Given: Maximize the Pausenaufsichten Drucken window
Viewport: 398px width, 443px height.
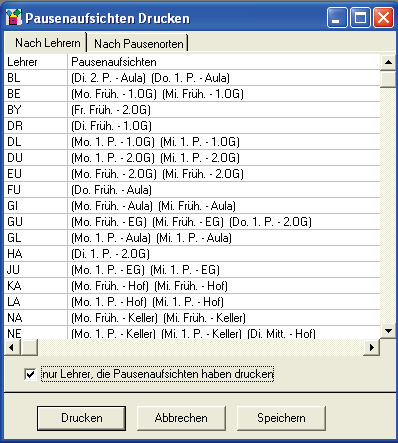Looking at the screenshot, I should (360, 18).
